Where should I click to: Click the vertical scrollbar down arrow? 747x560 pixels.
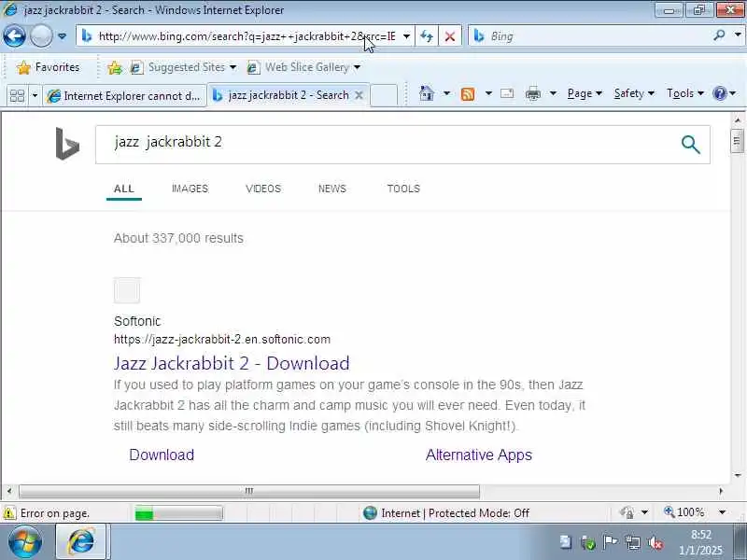(737, 475)
